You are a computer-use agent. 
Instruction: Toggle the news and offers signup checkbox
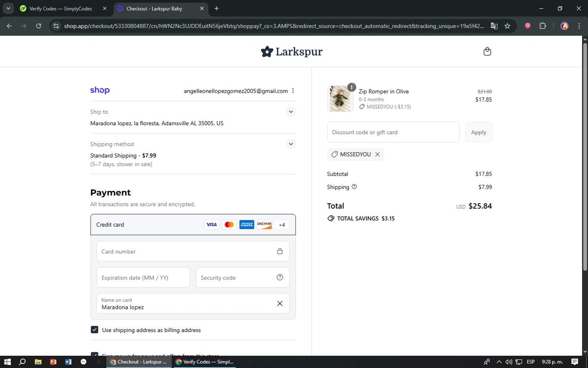[94, 354]
